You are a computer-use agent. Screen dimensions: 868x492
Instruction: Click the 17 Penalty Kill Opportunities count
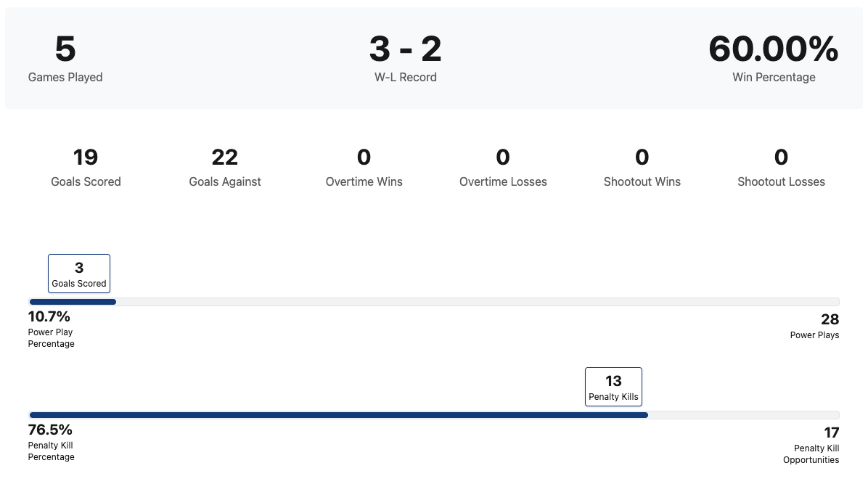[x=831, y=433]
